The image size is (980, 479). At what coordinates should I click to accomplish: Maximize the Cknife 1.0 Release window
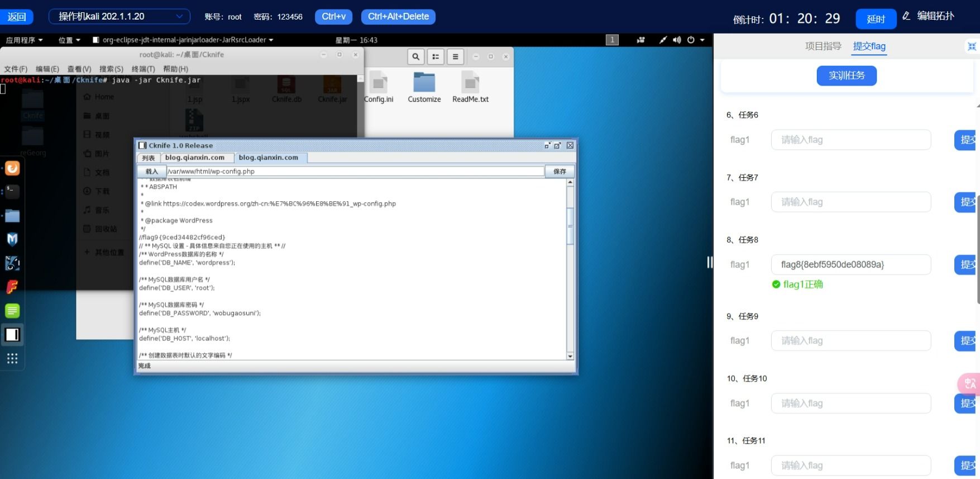pyautogui.click(x=557, y=145)
